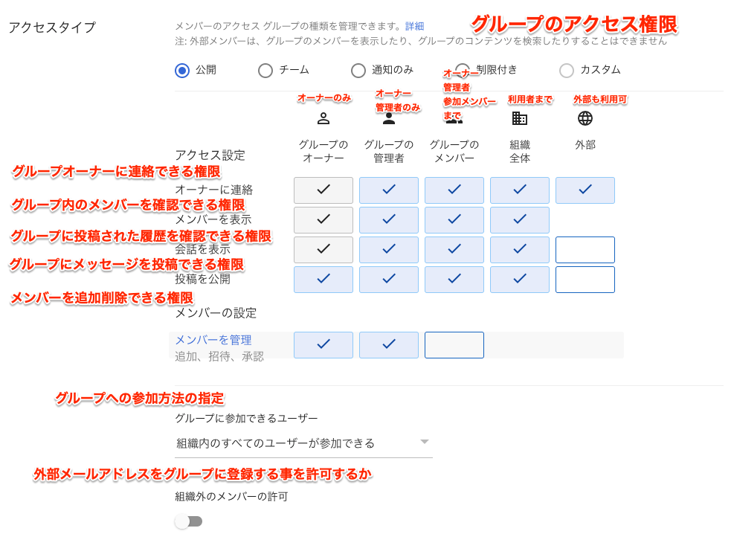Select the 公開 radio button
Image resolution: width=734 pixels, height=560 pixels.
(182, 71)
